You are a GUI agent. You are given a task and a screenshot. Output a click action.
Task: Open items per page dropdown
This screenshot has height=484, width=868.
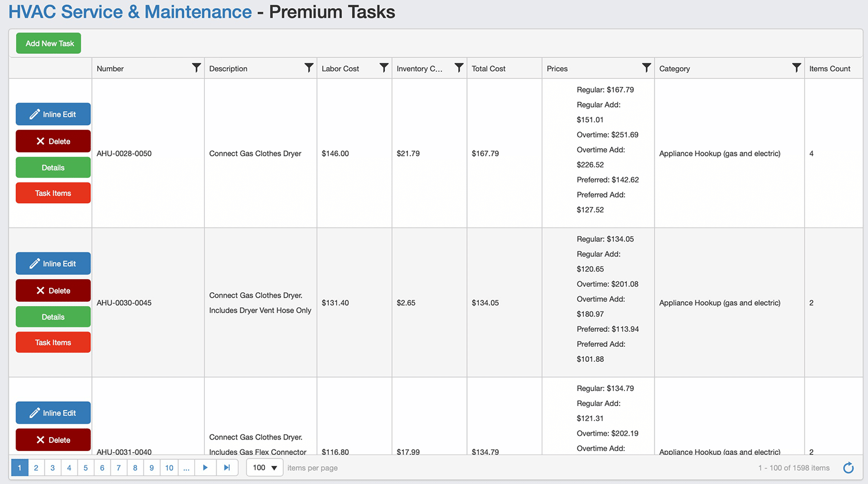coord(264,468)
